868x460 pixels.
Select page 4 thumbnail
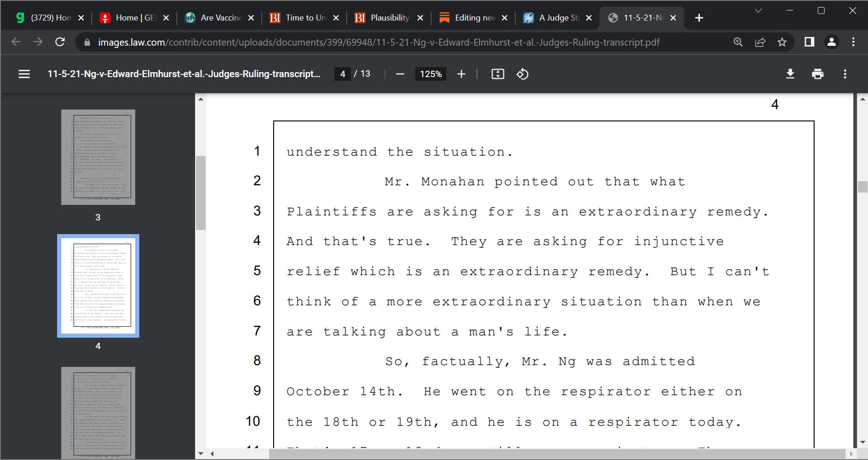(98, 286)
